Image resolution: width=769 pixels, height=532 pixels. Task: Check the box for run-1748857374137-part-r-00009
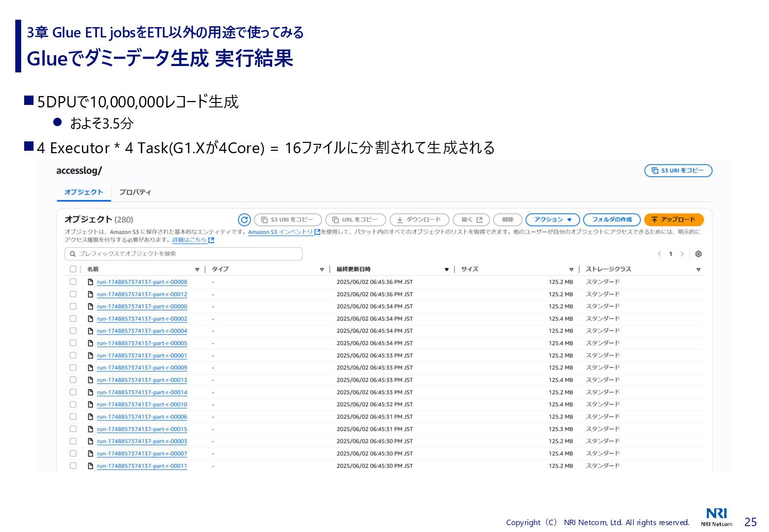click(73, 367)
